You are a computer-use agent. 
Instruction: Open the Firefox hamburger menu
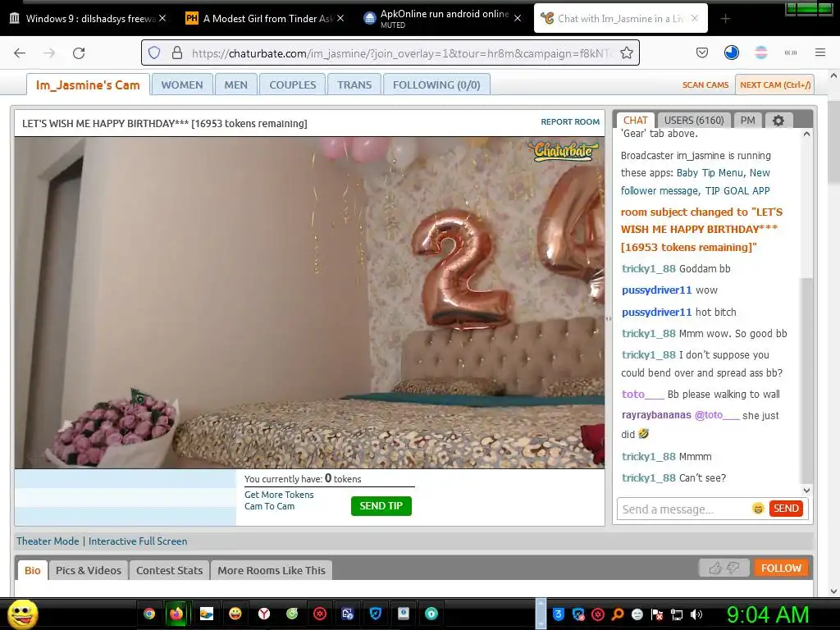[x=819, y=52]
